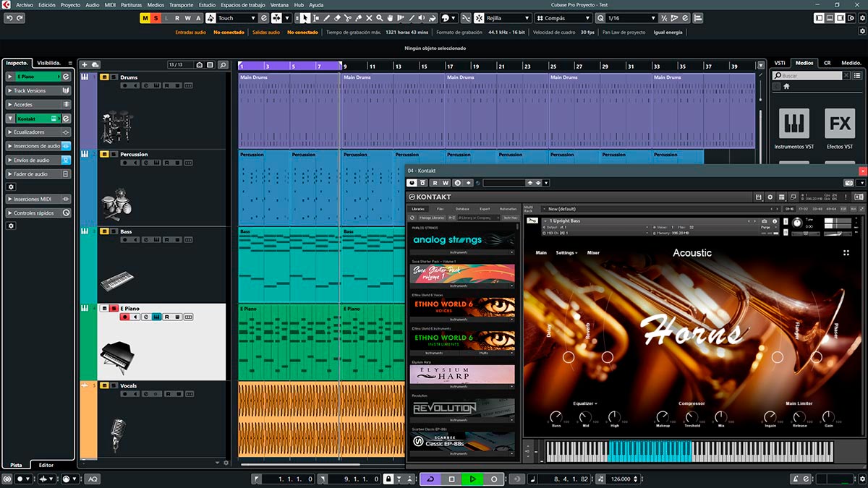Screen dimensions: 868x488
Task: Mute the Drums track
Action: [x=104, y=77]
